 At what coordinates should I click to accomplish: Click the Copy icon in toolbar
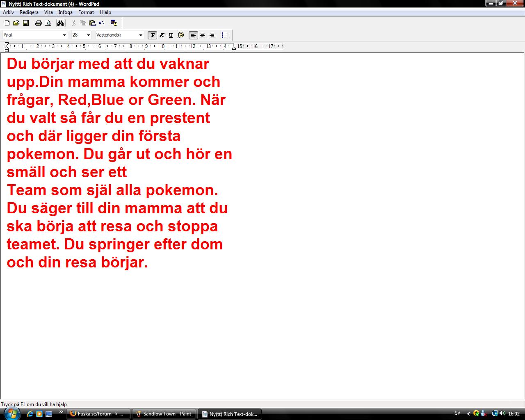[83, 23]
